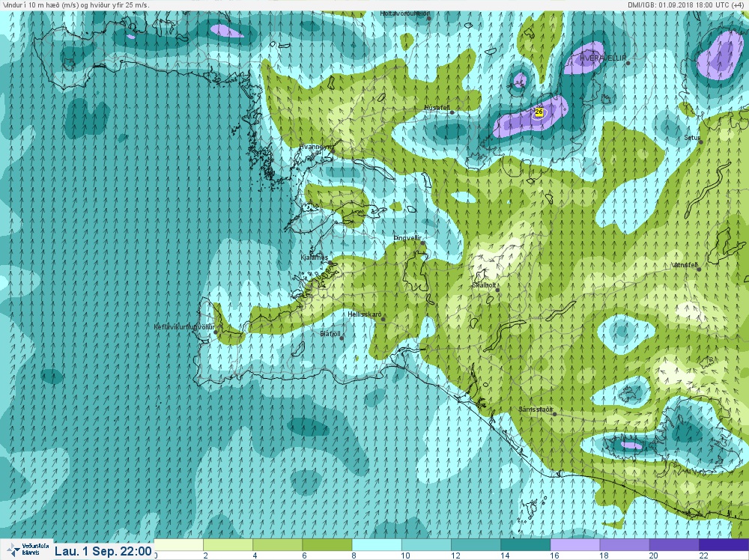Click the yellow 26 gust marker
Screen dimensions: 749x560
[539, 112]
